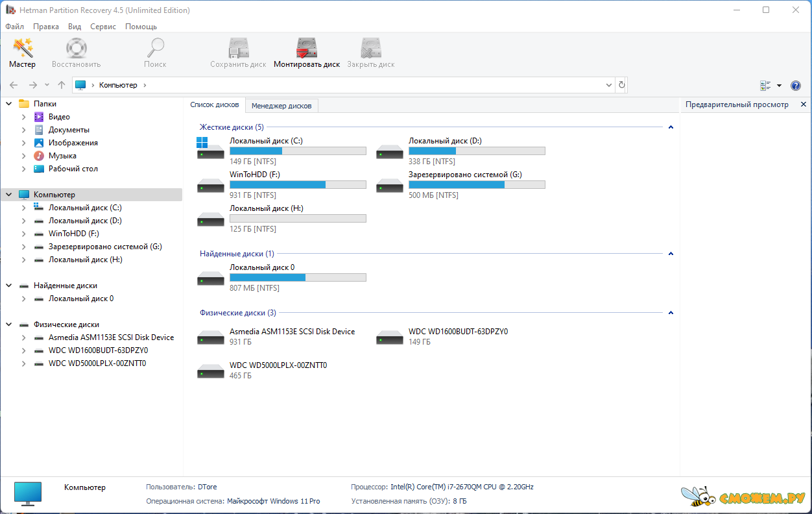Viewport: 812px width, 514px height.
Task: Switch to Список дисков tab
Action: point(215,104)
